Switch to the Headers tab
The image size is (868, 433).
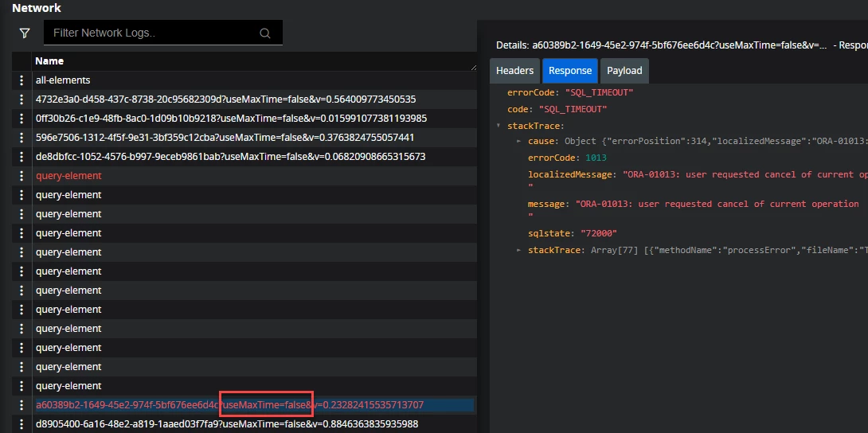[x=514, y=71]
